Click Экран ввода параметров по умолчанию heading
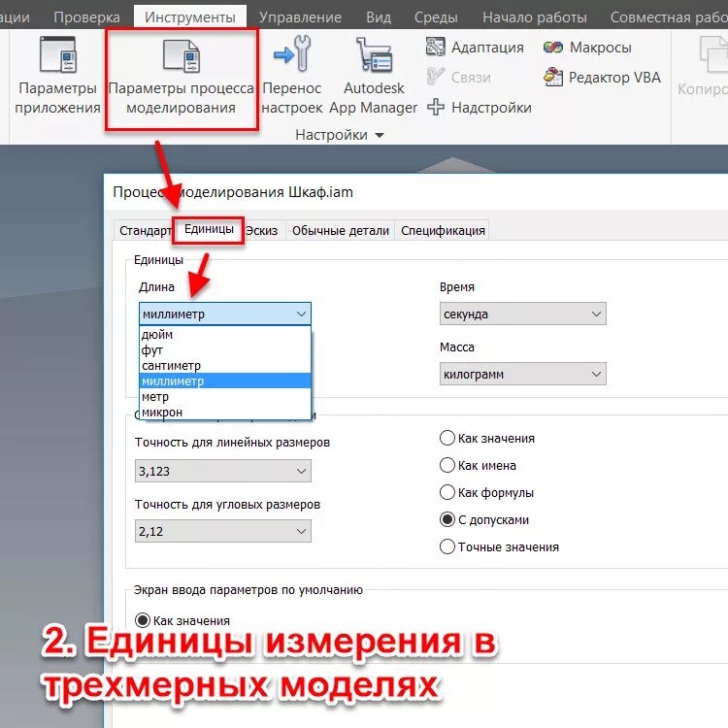 [248, 589]
